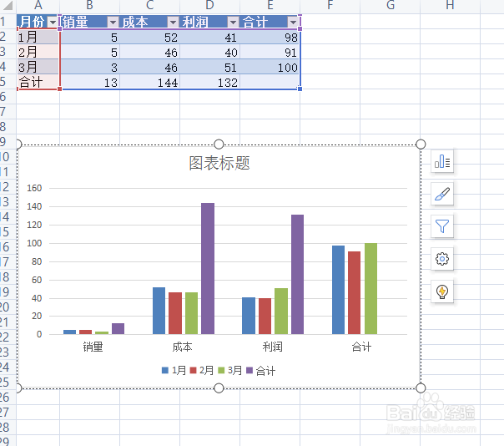Click the 成本 axis category label
Viewport: 504px width, 446px height.
(182, 347)
